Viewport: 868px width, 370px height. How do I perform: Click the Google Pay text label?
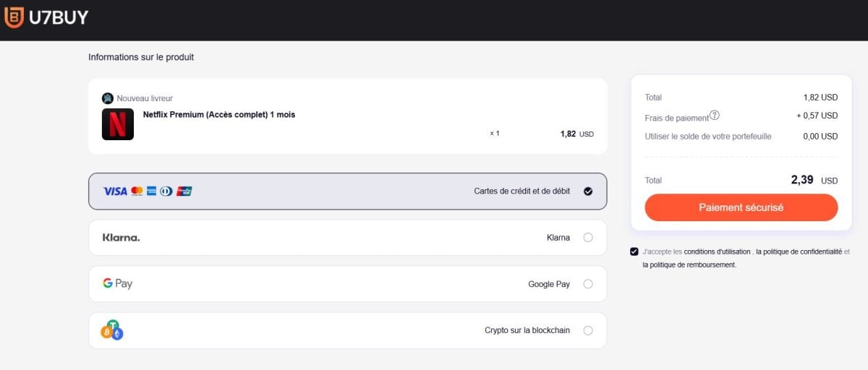(549, 284)
